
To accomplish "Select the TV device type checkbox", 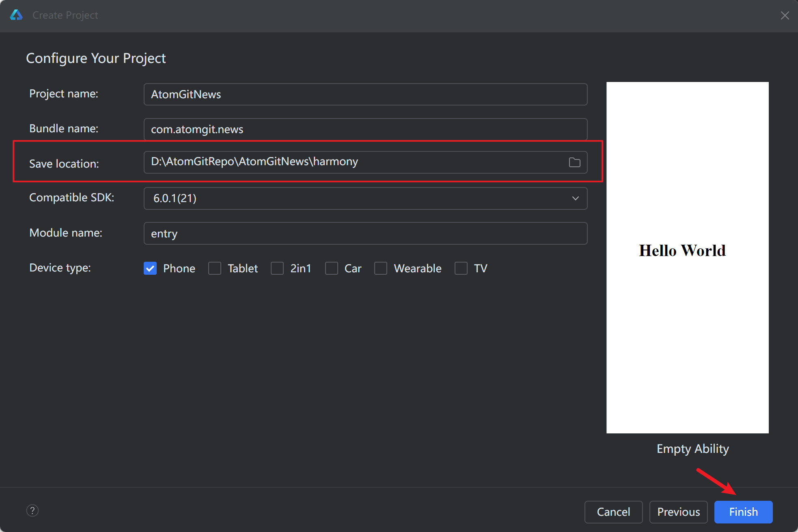I will (x=461, y=268).
